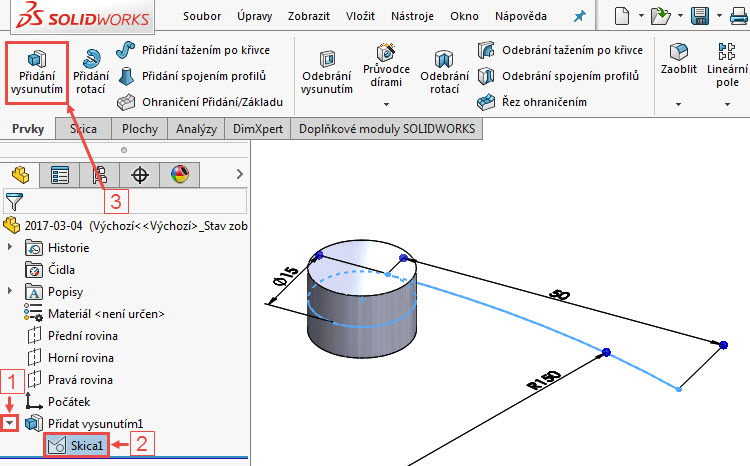This screenshot has height=466, width=750.
Task: Open the Soubor menu
Action: pyautogui.click(x=202, y=16)
